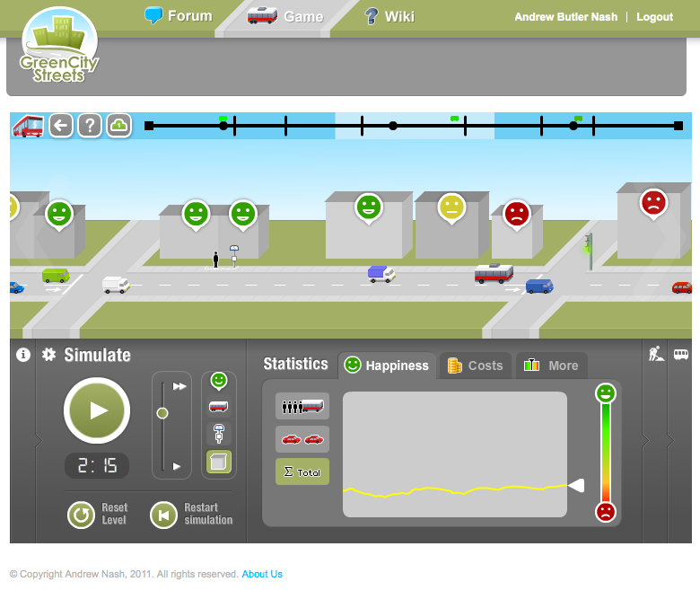
Task: Toggle the bus stop display option
Action: click(219, 434)
